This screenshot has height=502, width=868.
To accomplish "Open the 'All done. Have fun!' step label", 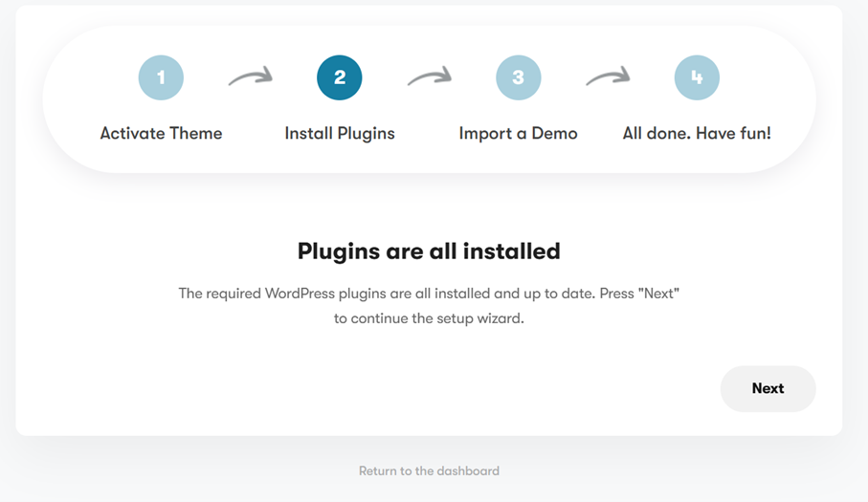I will point(697,134).
